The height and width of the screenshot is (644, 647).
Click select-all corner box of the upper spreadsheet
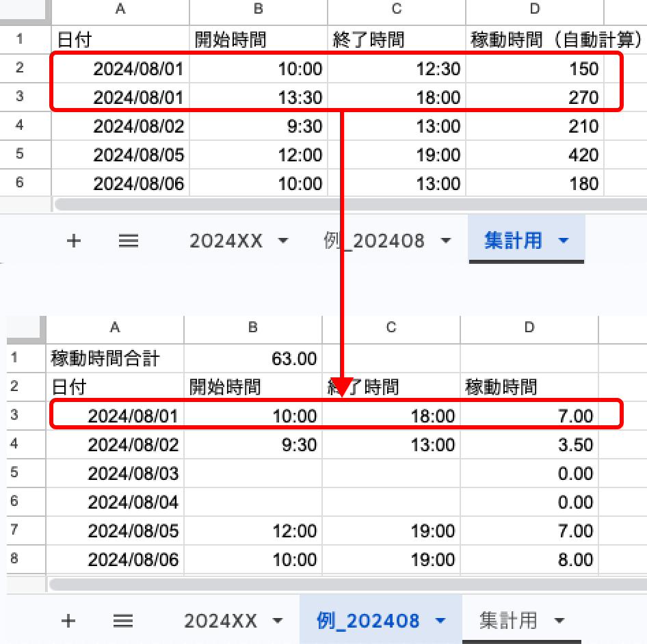[x=25, y=9]
